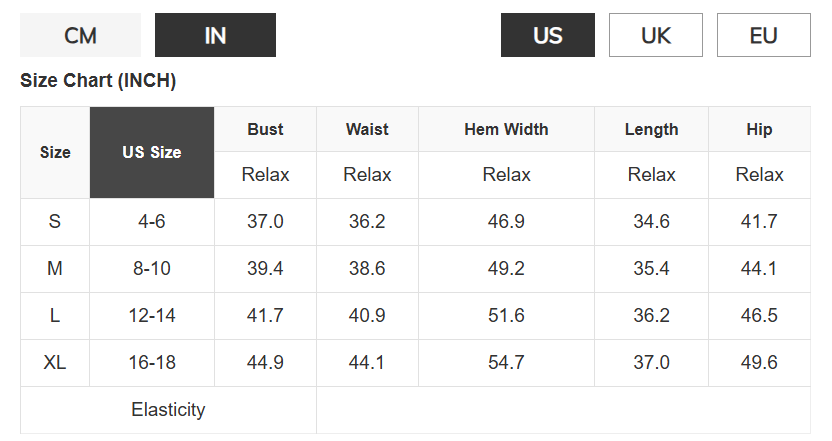This screenshot has height=441, width=832.
Task: Click the Size Chart (INCH) heading
Action: [x=98, y=81]
